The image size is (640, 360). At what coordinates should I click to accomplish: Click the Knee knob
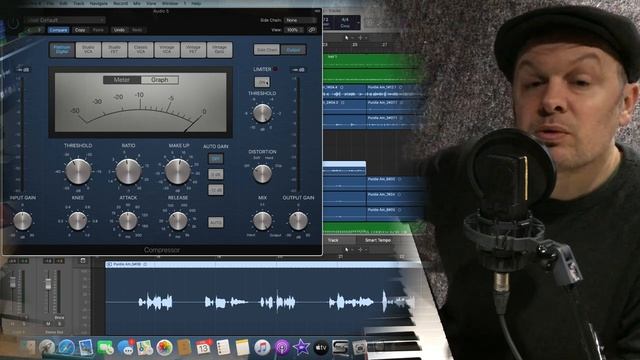pyautogui.click(x=78, y=221)
